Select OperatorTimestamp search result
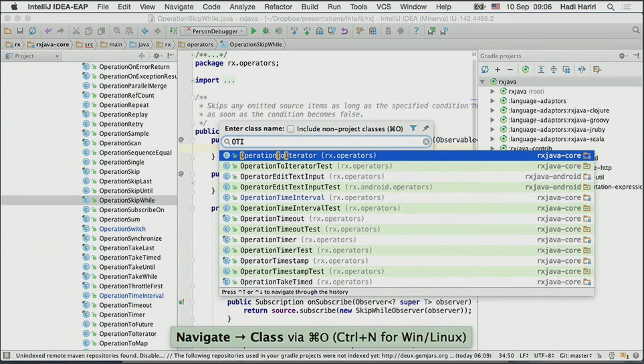Screen dimensions: 644x364 click(x=407, y=261)
